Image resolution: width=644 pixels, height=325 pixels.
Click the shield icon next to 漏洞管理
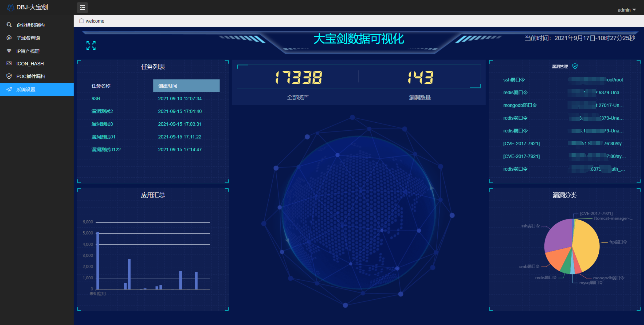[x=575, y=66]
